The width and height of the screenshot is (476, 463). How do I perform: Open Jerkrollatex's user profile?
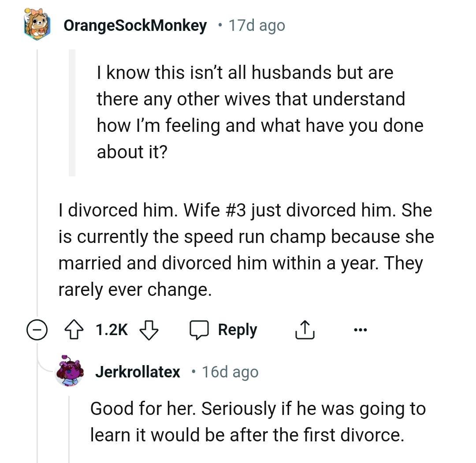[x=138, y=372]
